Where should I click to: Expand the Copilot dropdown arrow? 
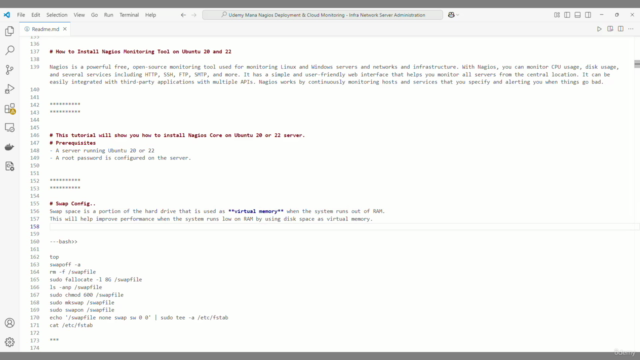458,15
